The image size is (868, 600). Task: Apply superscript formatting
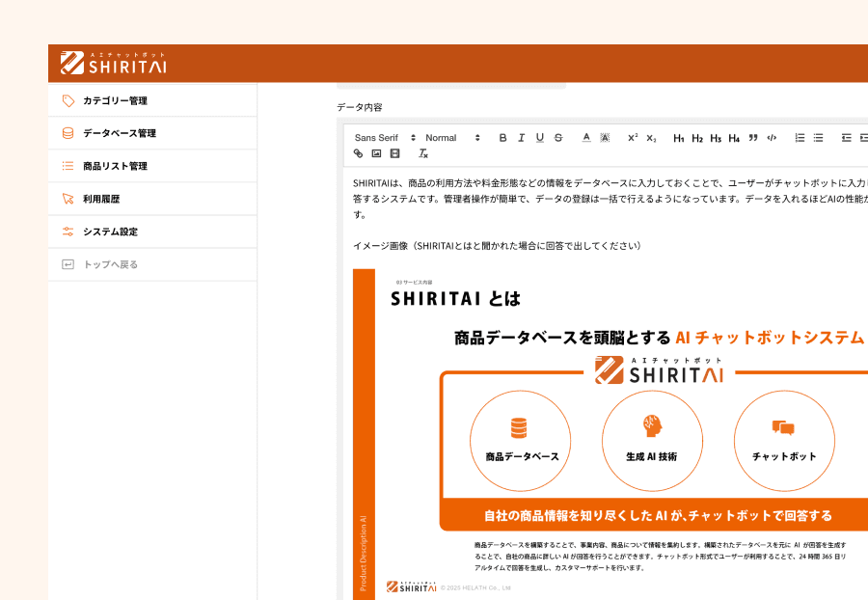tap(633, 138)
